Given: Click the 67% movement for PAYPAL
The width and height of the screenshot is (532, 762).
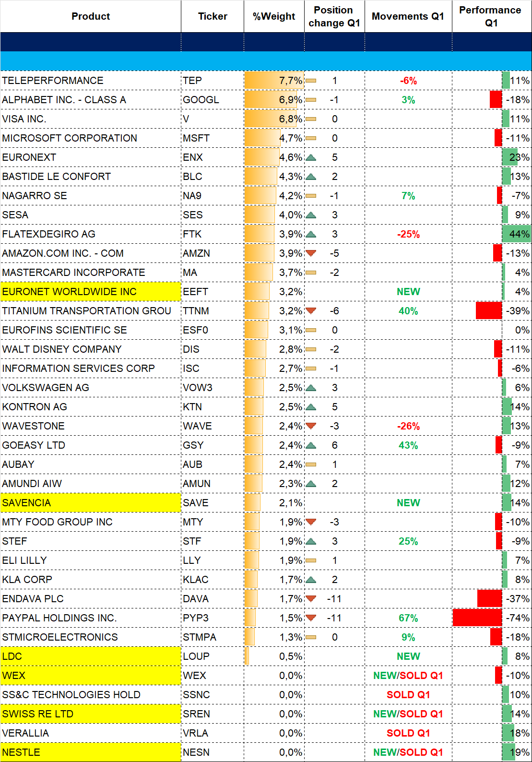Looking at the screenshot, I should pos(408,618).
